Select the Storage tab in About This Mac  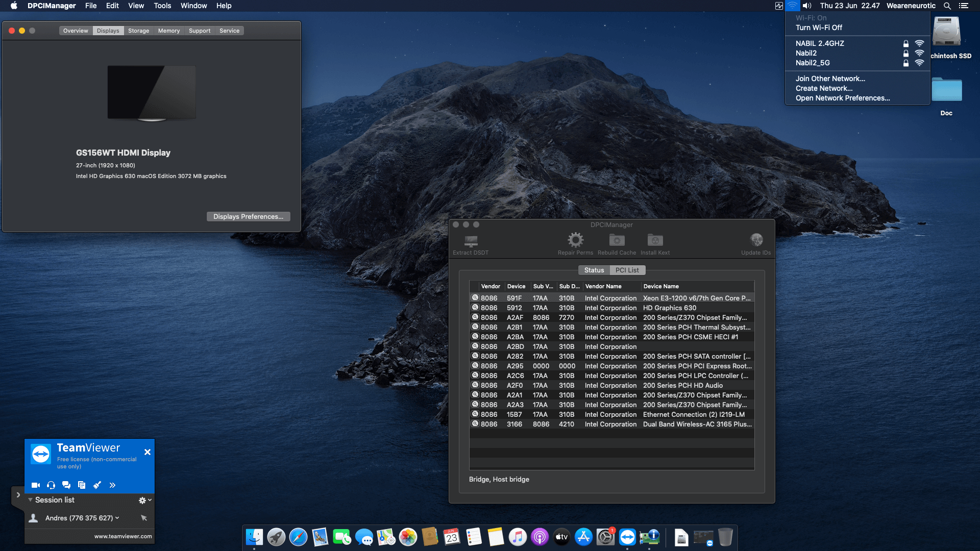pyautogui.click(x=138, y=31)
